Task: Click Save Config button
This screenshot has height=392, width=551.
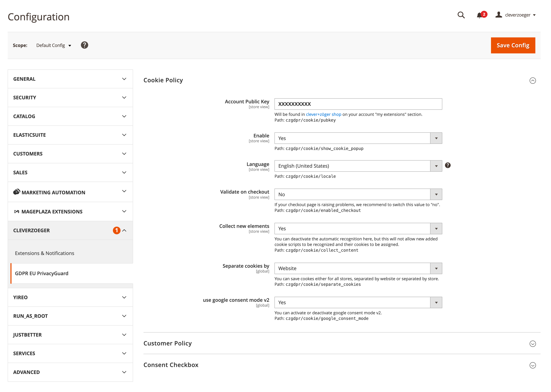Action: (513, 45)
